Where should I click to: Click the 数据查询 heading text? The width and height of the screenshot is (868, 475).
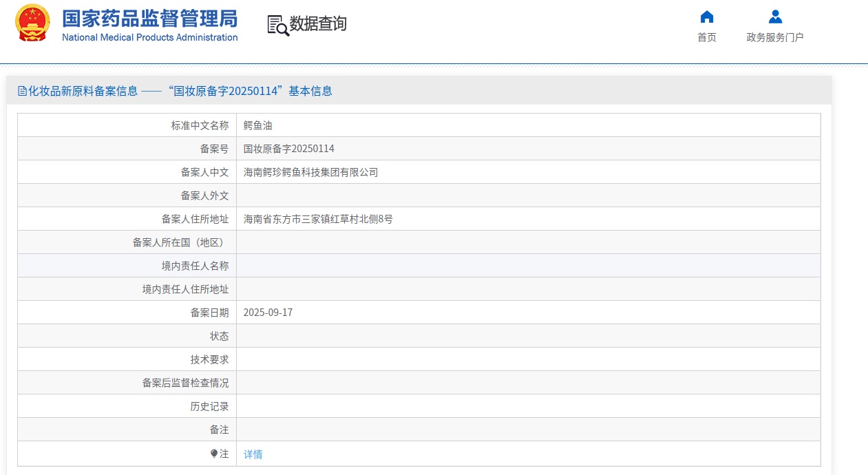pos(318,24)
